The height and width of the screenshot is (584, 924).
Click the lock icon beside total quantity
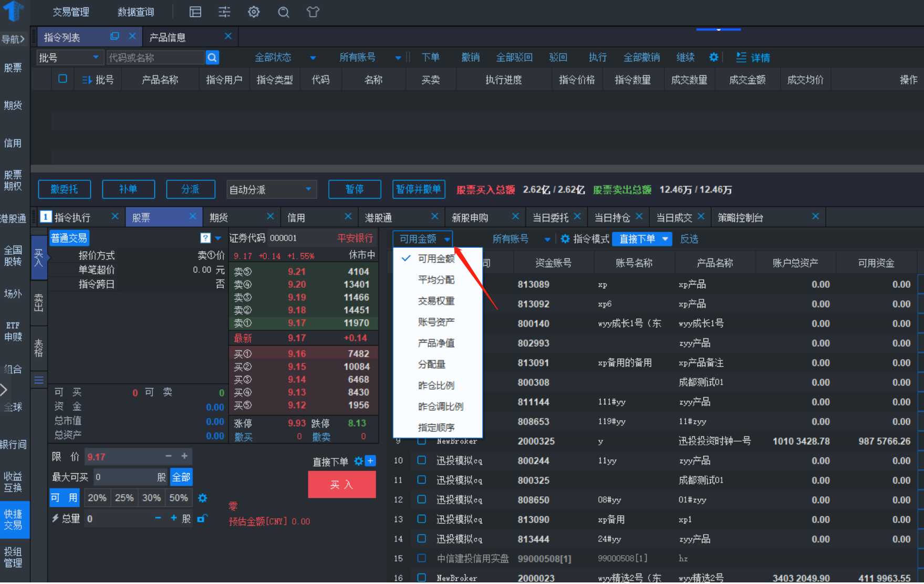(x=202, y=519)
